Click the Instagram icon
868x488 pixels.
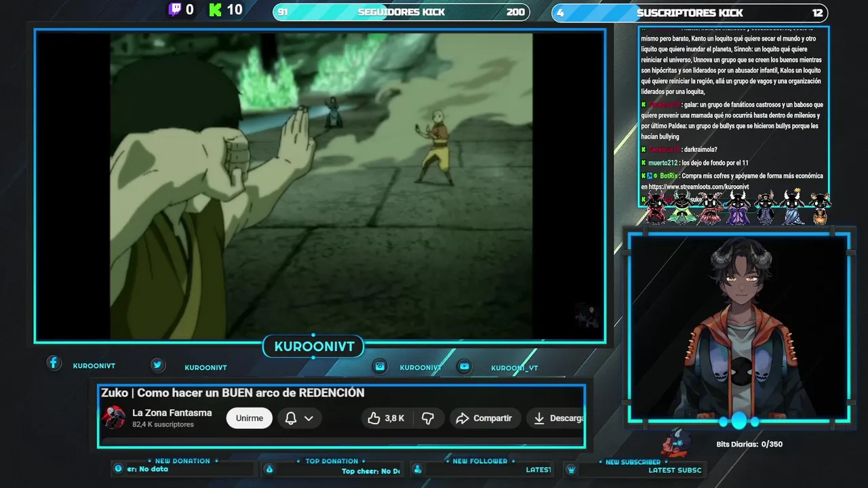pyautogui.click(x=380, y=366)
